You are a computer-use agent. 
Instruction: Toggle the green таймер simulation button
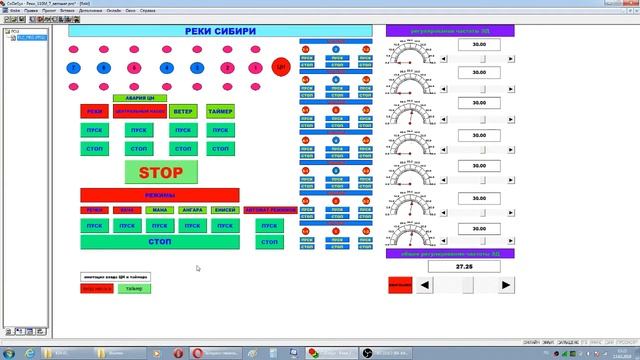pyautogui.click(x=134, y=289)
